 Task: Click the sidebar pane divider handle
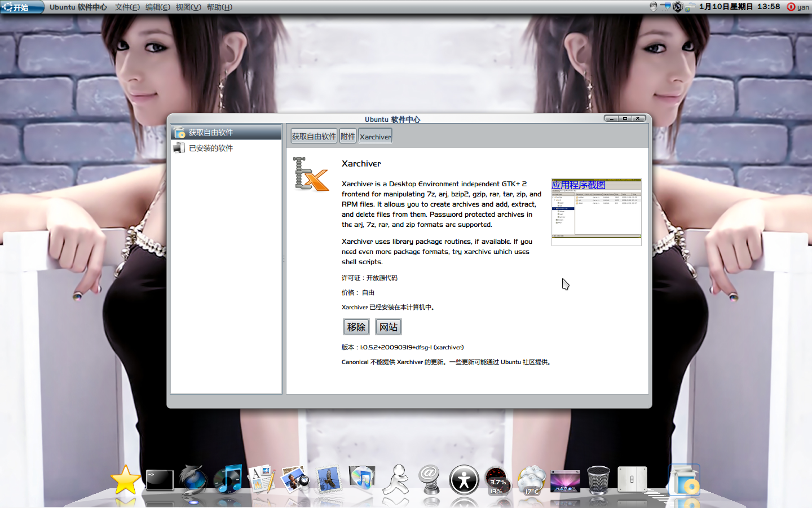[284, 259]
